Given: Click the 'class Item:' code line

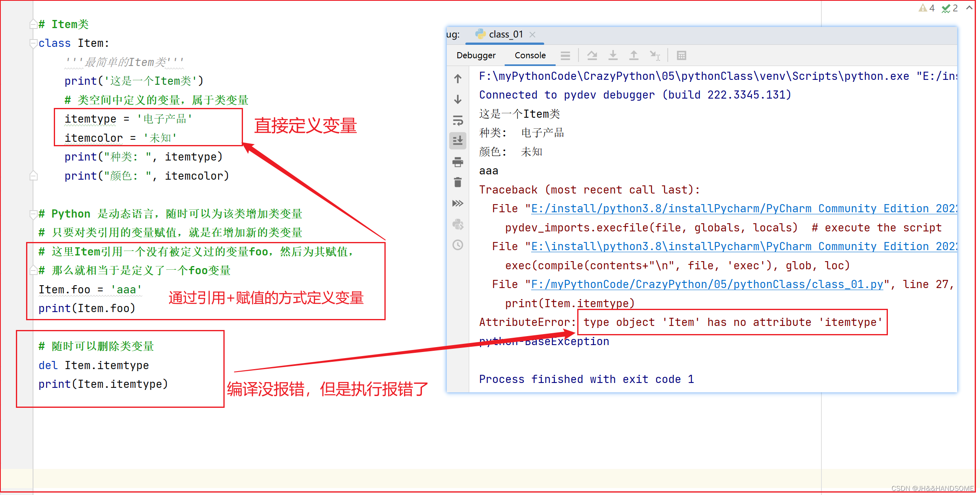Looking at the screenshot, I should coord(74,43).
